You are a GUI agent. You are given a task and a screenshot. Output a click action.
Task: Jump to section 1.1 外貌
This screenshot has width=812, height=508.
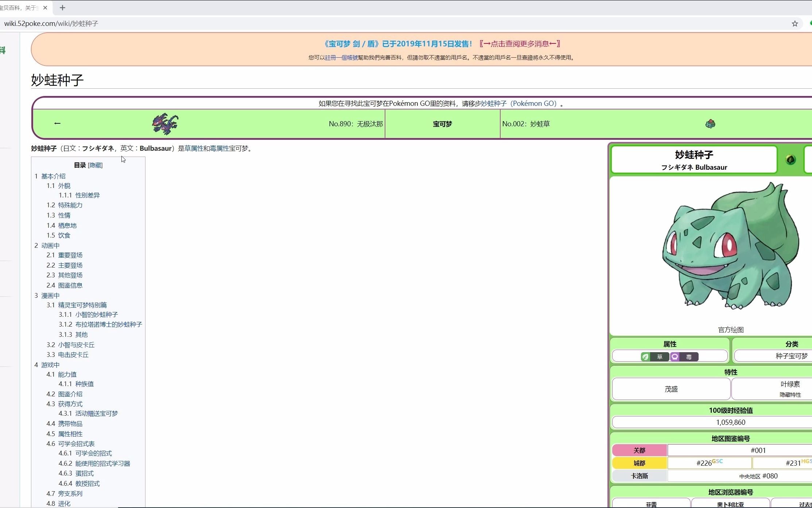coord(64,186)
